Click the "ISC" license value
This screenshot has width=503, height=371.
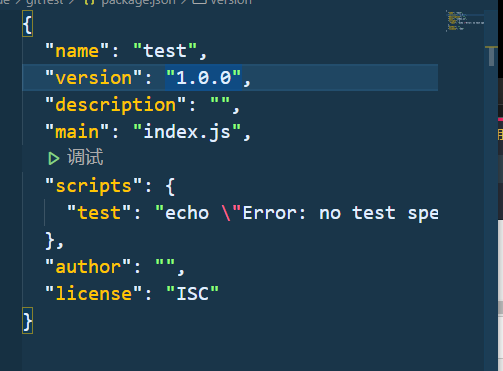[192, 294]
